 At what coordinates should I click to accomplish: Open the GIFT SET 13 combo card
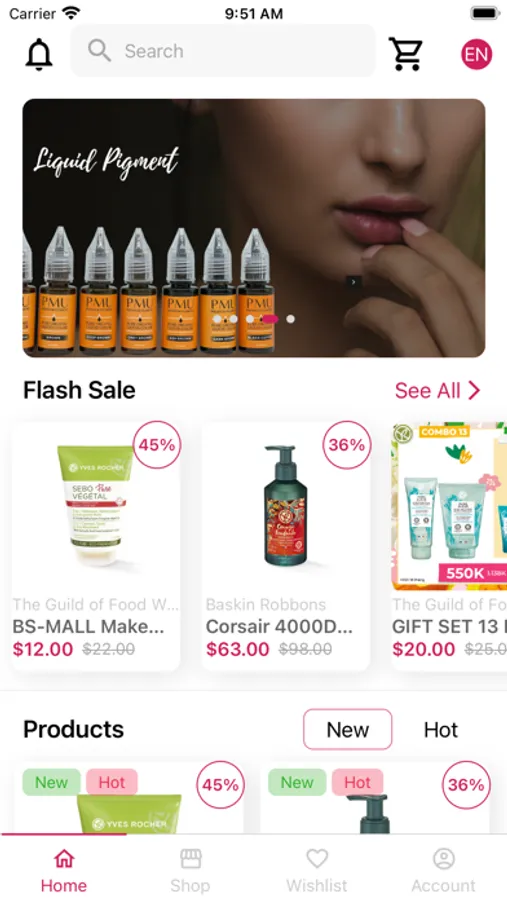point(449,546)
